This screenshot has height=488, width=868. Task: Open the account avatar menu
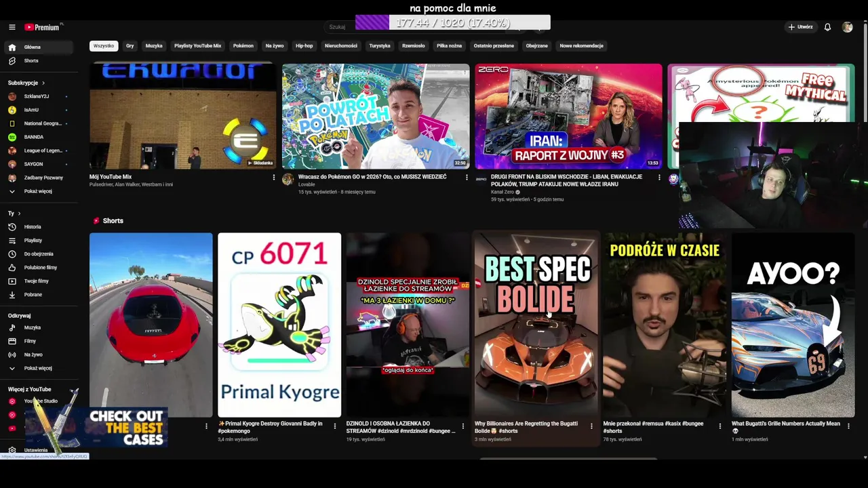847,27
